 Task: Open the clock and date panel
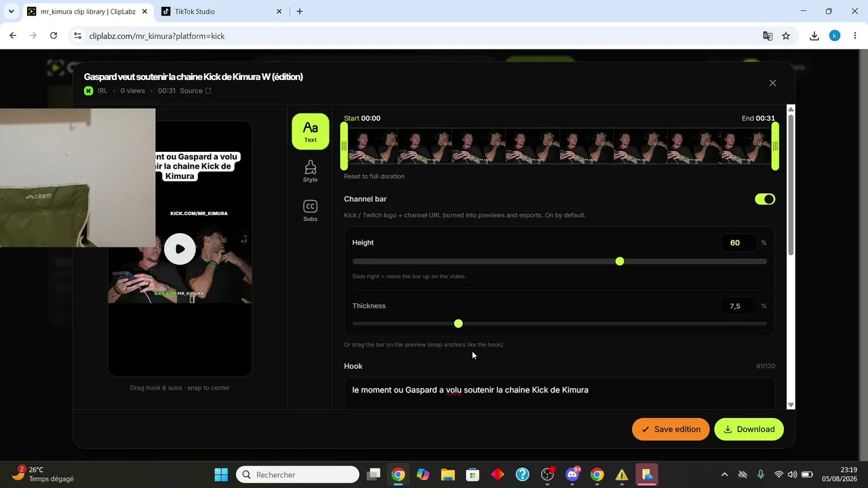[839, 474]
